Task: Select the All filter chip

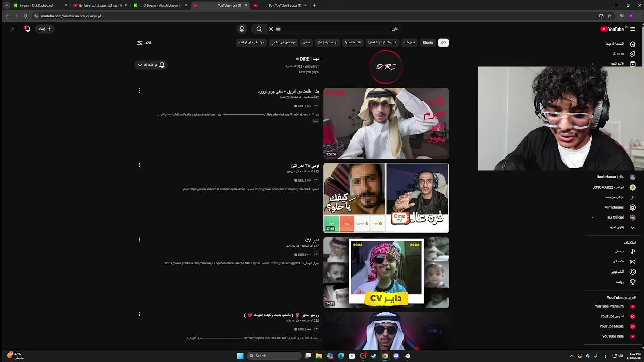Action: 443,43
